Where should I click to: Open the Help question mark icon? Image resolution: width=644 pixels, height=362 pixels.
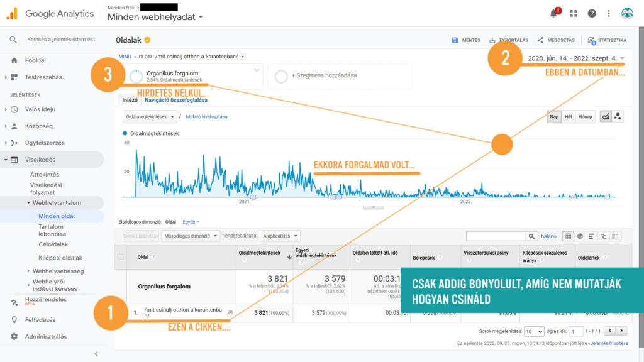coord(592,13)
